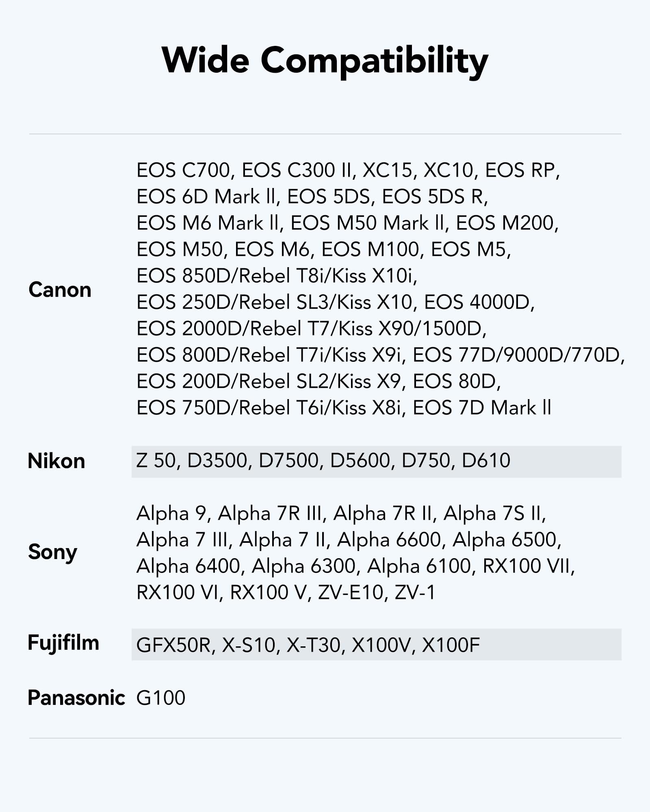Click the EOS C700 model text
The image size is (650, 812).
tap(184, 170)
